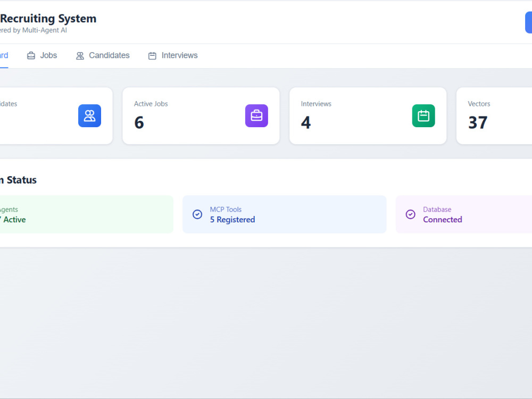This screenshot has width=532, height=399.
Task: Click the calendar icon beside Interviews
Action: click(152, 56)
